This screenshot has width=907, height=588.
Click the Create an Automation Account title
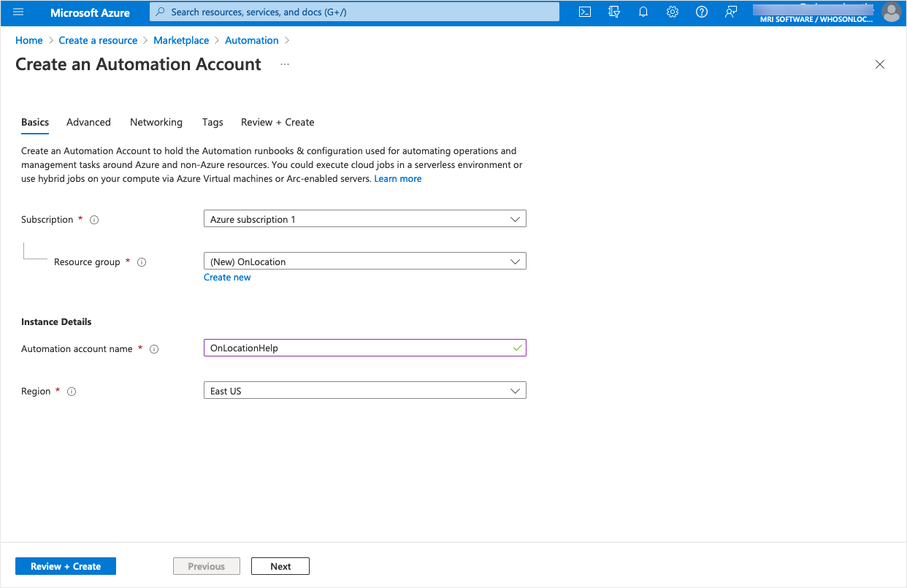click(x=138, y=64)
